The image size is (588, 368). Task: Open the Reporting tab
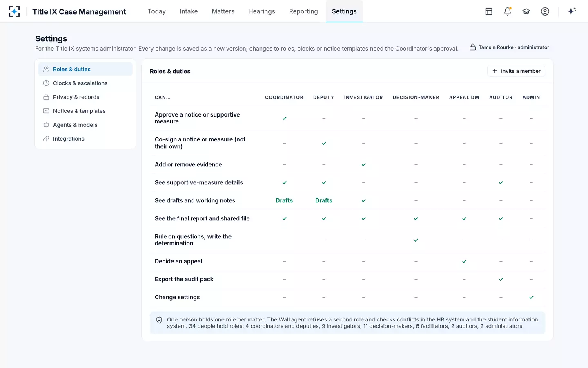[303, 11]
